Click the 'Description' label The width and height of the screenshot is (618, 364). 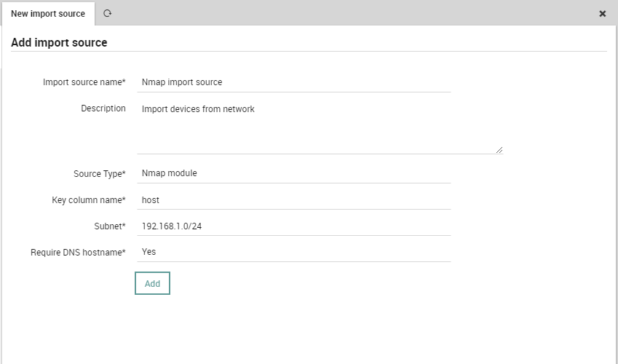(103, 108)
